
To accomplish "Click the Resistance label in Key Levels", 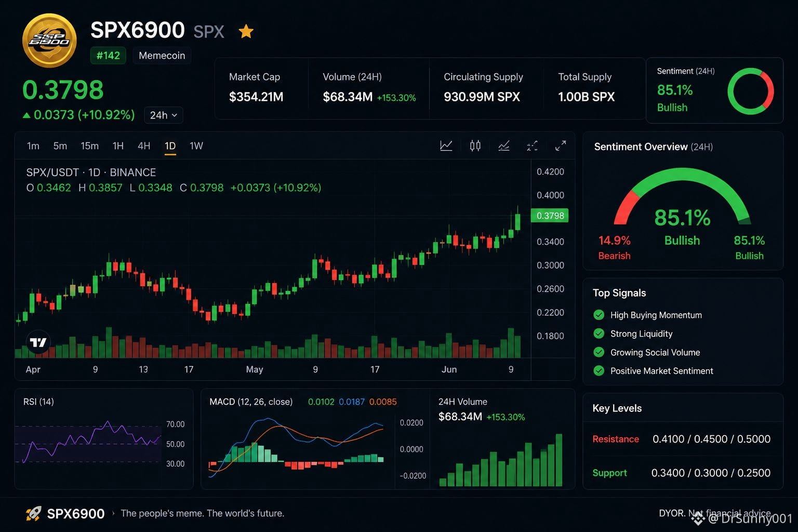I will (616, 439).
